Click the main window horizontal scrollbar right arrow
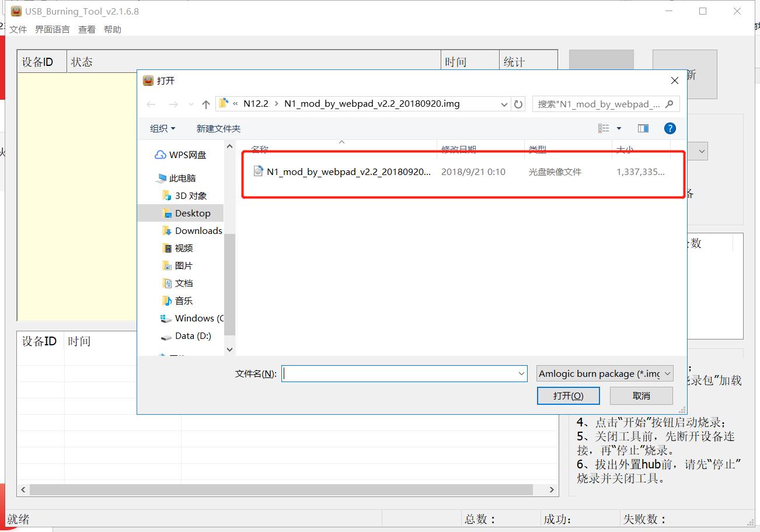This screenshot has width=760, height=532. (552, 490)
